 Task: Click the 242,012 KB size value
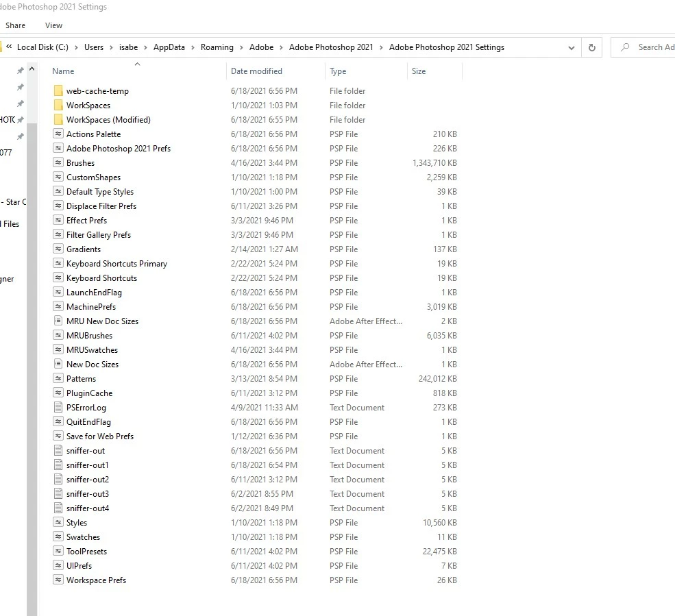[x=437, y=378]
